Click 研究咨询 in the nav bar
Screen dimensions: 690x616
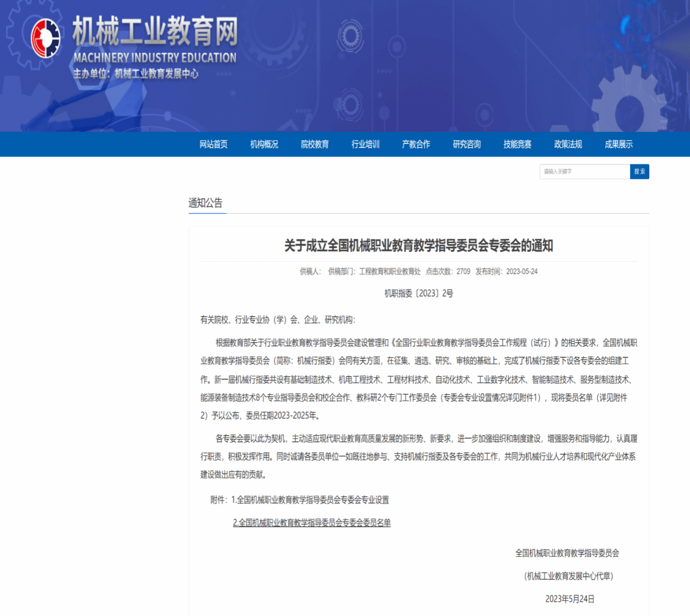tap(467, 144)
